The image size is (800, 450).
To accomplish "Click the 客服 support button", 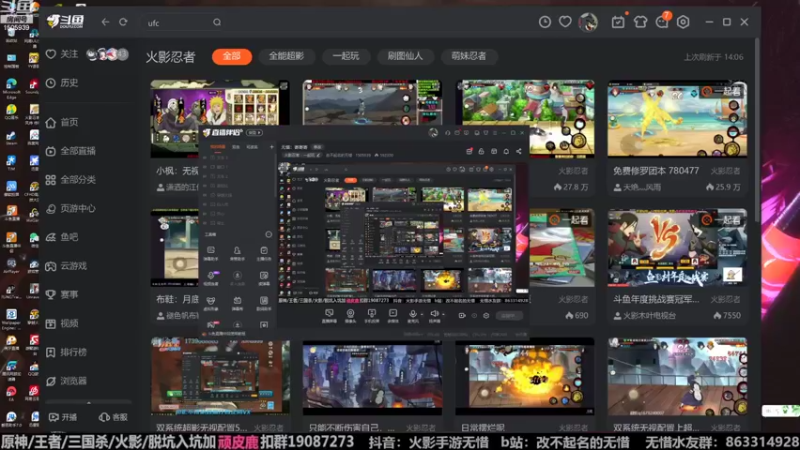I will point(113,417).
